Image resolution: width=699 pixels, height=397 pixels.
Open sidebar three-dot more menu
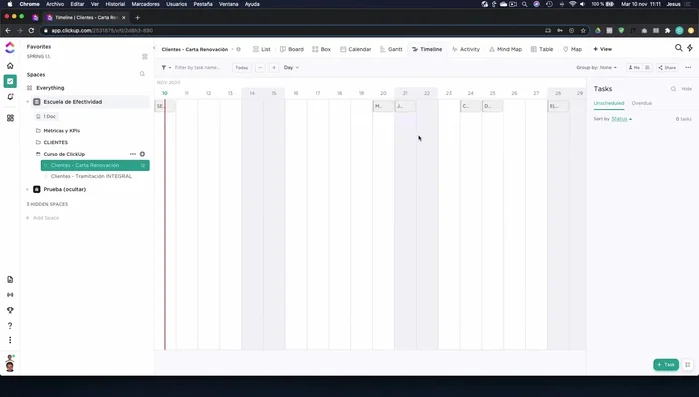point(10,340)
